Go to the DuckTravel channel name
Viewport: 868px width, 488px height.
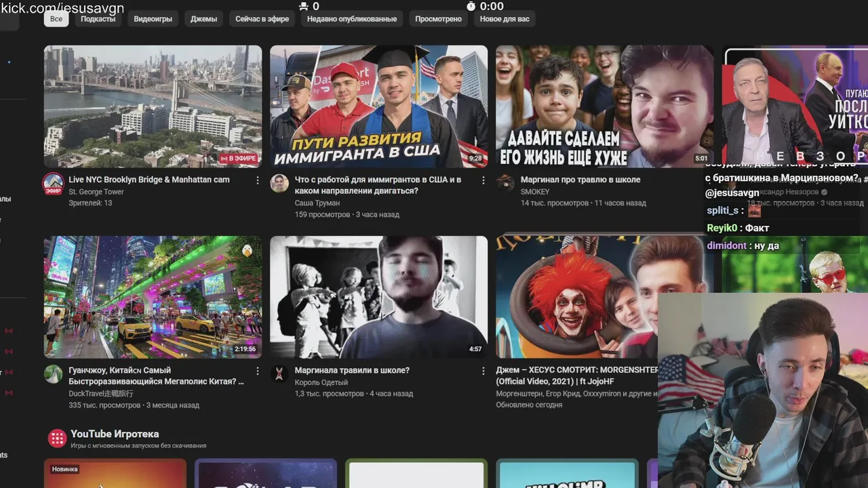pyautogui.click(x=101, y=393)
